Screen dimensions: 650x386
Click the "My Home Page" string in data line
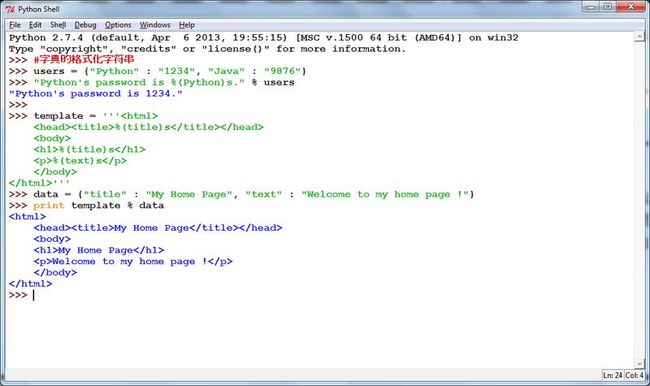point(189,194)
